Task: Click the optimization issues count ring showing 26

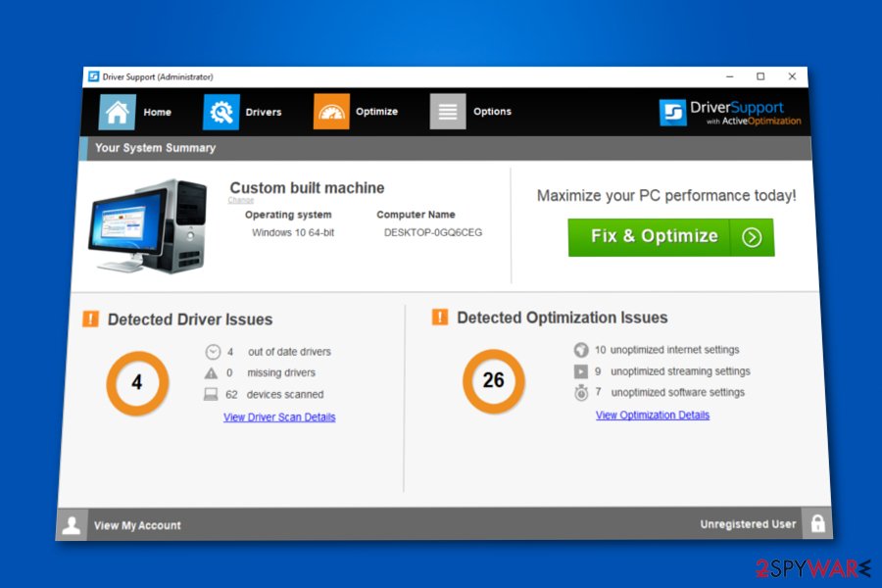Action: pos(493,381)
